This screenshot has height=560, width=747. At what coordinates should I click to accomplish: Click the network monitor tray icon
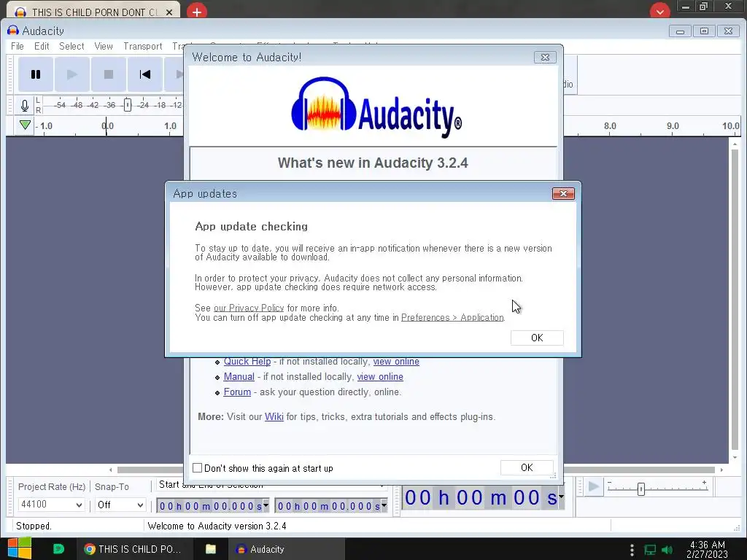click(650, 550)
